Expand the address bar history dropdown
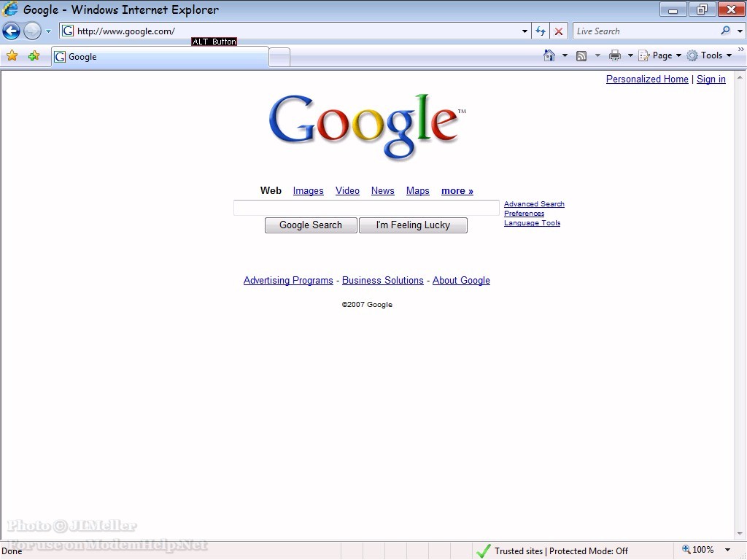This screenshot has width=747, height=560. point(525,31)
